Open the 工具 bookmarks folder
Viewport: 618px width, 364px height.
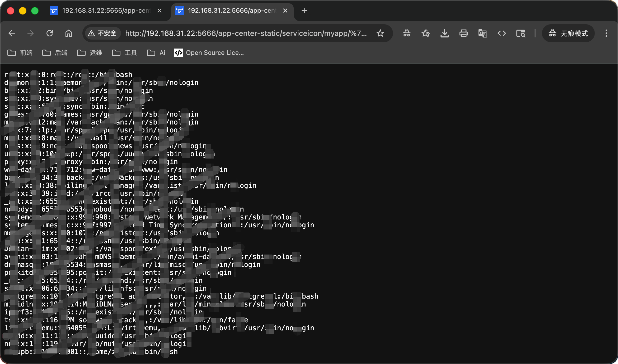click(124, 53)
